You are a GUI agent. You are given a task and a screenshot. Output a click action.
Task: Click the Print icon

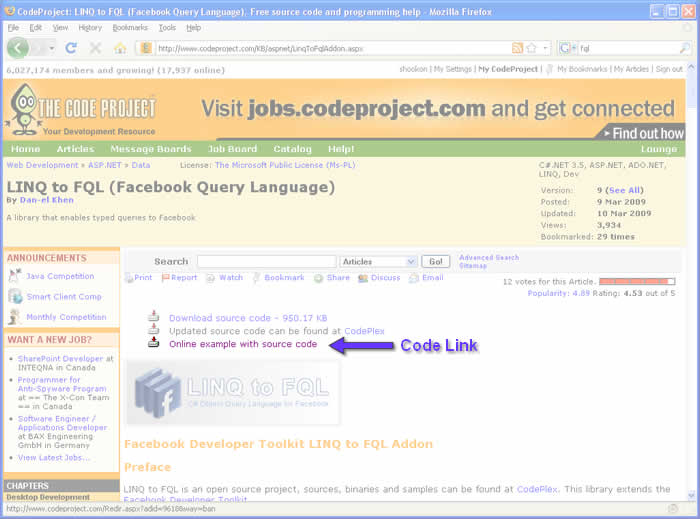click(x=129, y=278)
